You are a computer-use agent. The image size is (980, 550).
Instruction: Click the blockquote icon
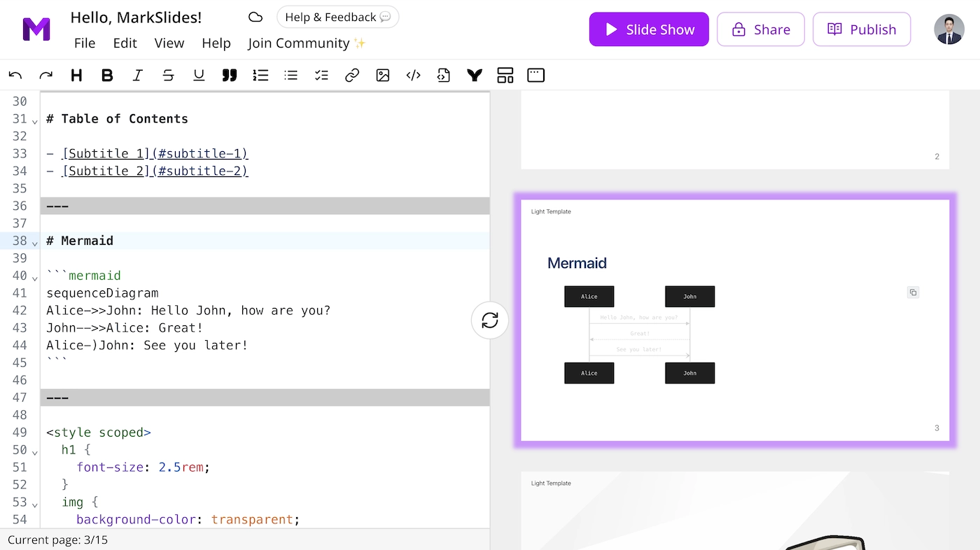(x=230, y=75)
